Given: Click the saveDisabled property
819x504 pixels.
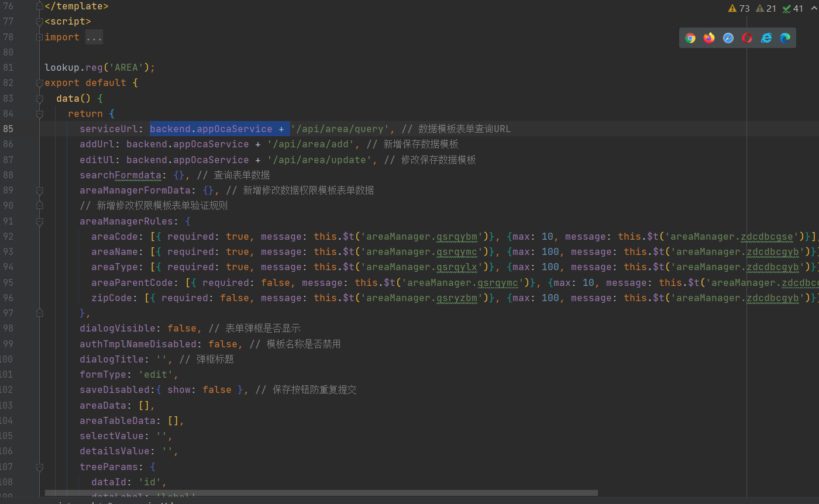Looking at the screenshot, I should coord(115,389).
